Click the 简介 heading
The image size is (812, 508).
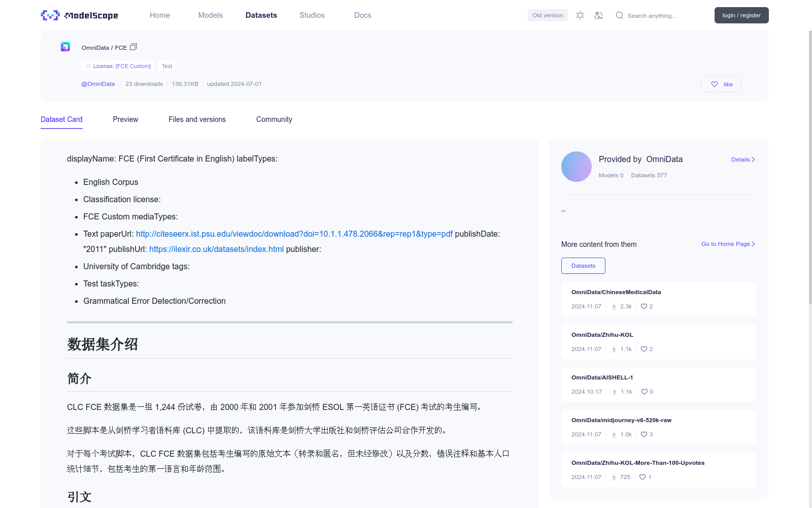(x=79, y=378)
